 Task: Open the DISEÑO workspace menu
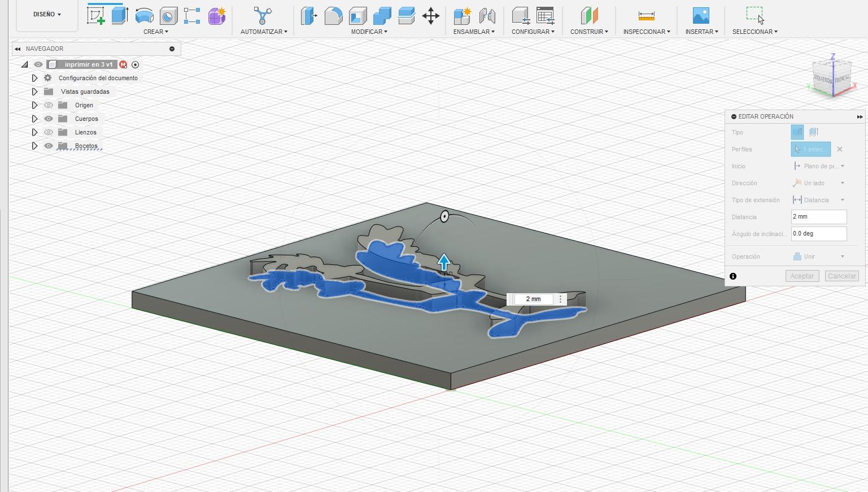pos(47,14)
